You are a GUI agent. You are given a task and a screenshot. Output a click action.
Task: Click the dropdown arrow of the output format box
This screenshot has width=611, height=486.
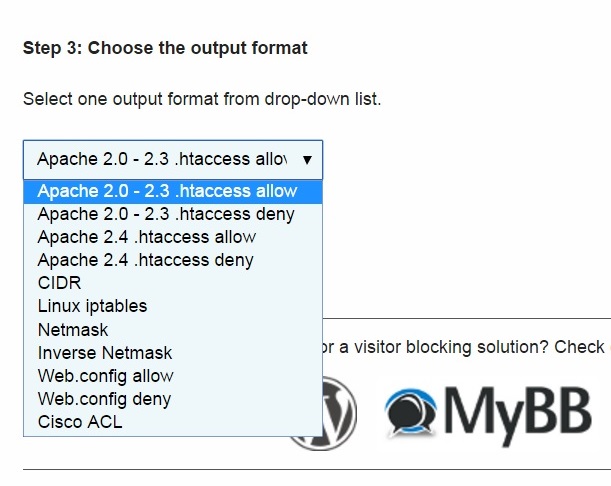(x=306, y=159)
